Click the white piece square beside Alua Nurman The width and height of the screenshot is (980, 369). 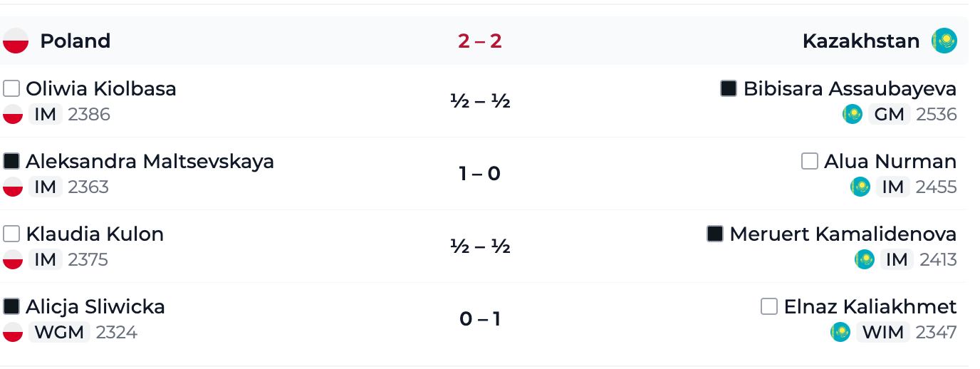(810, 161)
